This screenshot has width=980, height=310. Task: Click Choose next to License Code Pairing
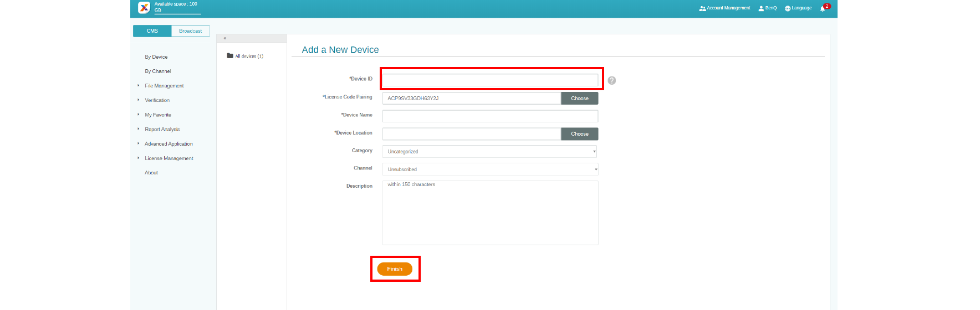click(x=579, y=99)
